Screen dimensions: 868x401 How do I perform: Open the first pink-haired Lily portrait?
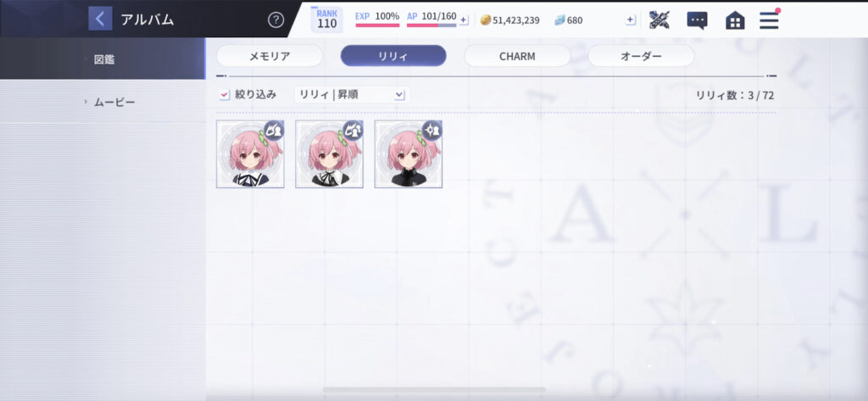pos(250,154)
